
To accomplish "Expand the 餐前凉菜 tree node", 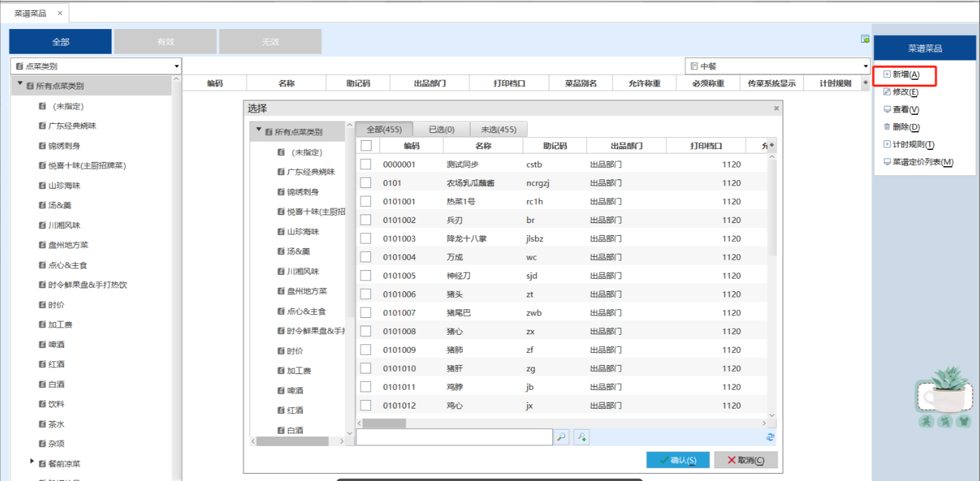I will [x=32, y=462].
